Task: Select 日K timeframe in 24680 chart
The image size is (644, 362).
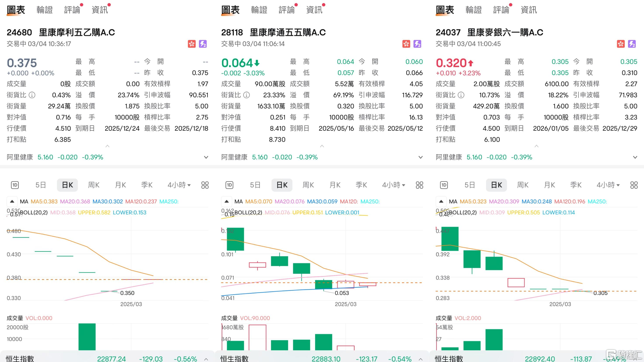Action: 67,185
